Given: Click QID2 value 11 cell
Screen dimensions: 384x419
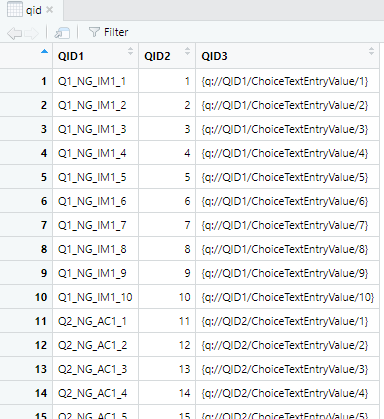Looking at the screenshot, I should pos(167,321).
